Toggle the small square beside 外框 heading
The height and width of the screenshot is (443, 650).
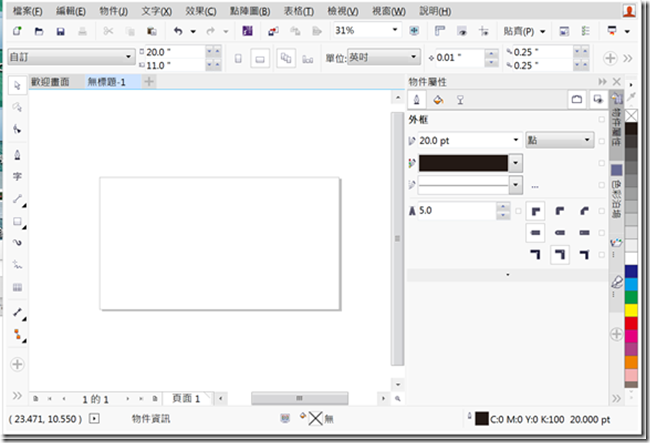tap(601, 120)
